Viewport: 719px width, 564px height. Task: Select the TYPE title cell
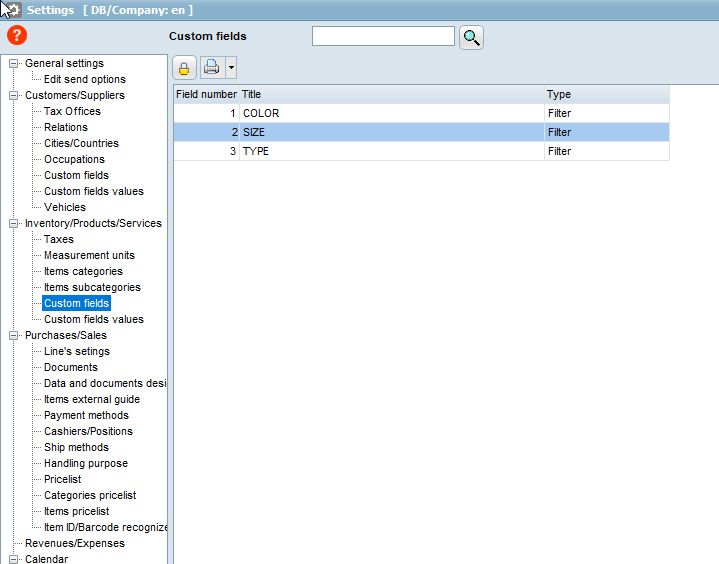[x=392, y=151]
